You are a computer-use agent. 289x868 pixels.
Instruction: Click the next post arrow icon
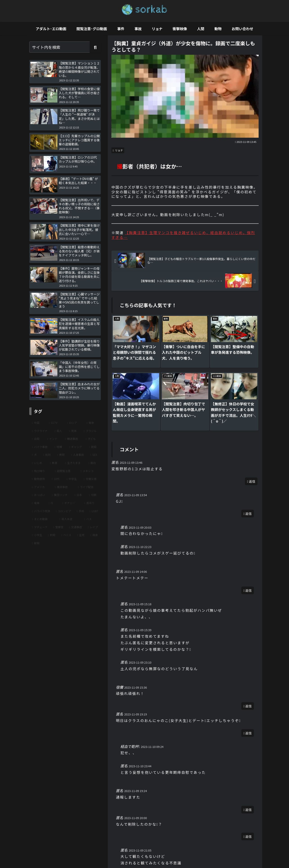255,281
